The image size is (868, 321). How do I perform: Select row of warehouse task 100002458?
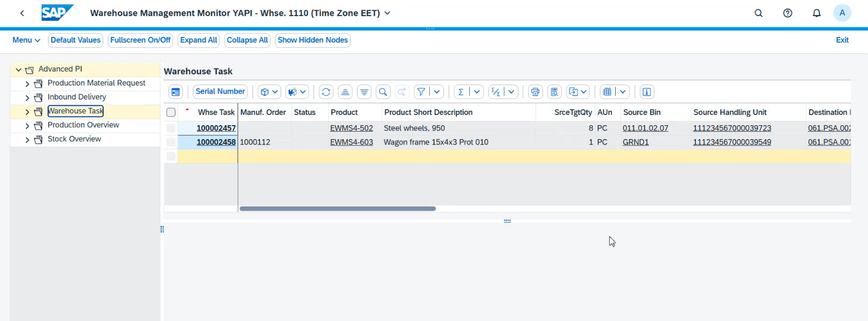click(171, 142)
